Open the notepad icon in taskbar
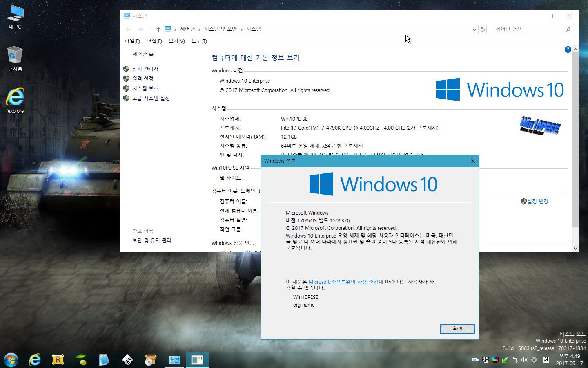 tap(104, 360)
